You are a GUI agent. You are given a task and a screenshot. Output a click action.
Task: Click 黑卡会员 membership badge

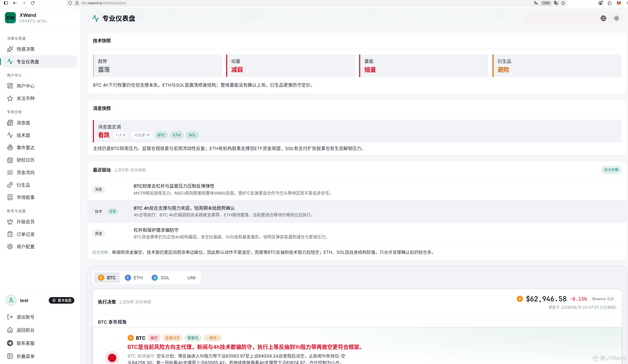(61, 300)
